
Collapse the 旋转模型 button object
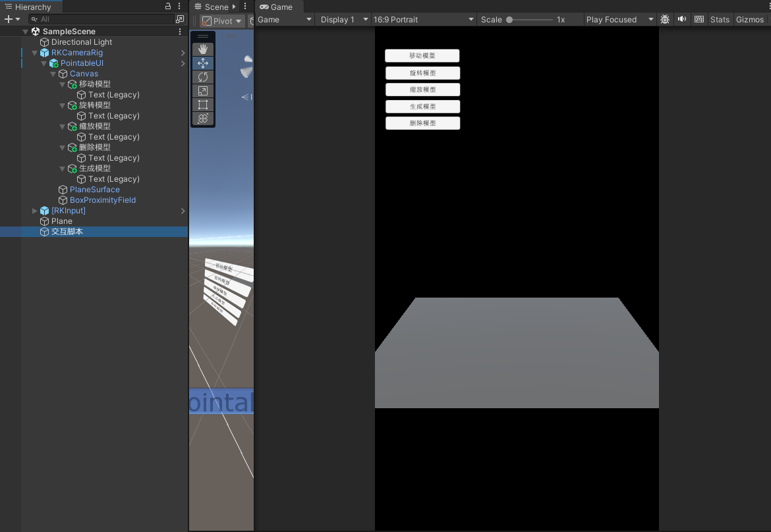coord(62,105)
